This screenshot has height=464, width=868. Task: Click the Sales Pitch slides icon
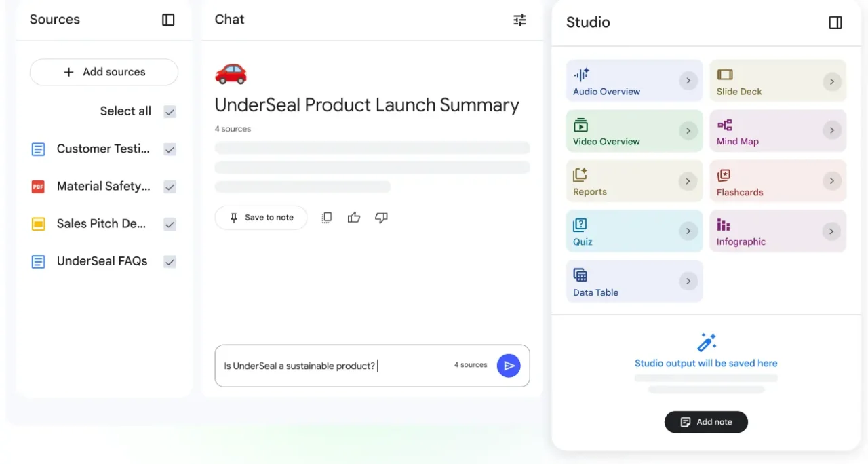click(x=39, y=224)
